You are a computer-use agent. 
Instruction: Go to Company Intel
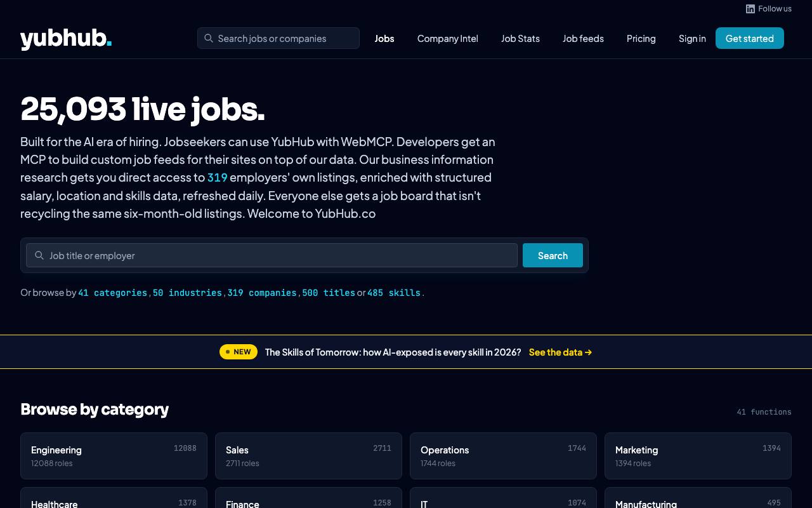coord(448,38)
